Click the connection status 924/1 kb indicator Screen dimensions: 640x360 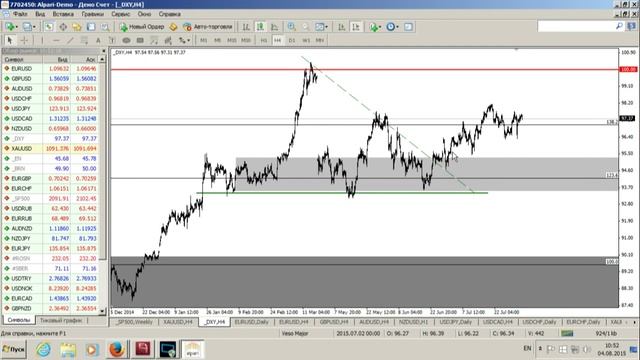tap(606, 333)
